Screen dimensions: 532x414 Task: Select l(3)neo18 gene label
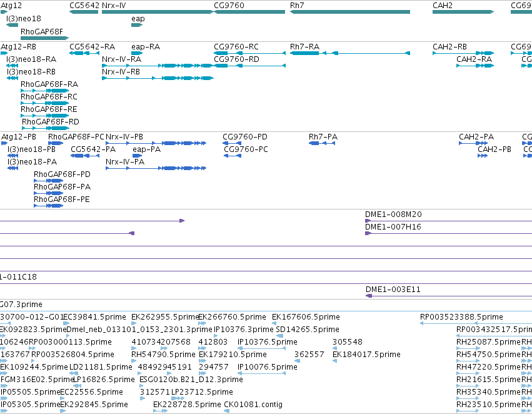(23, 19)
